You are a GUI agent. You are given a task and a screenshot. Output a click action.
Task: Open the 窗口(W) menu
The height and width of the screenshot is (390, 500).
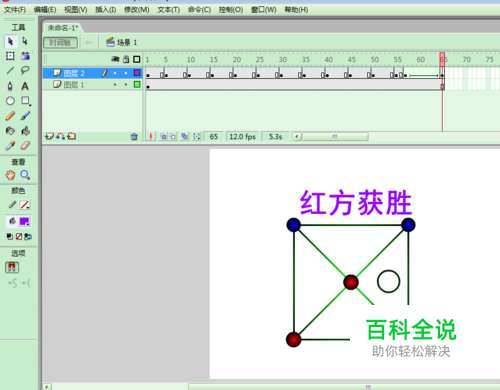[x=264, y=10]
